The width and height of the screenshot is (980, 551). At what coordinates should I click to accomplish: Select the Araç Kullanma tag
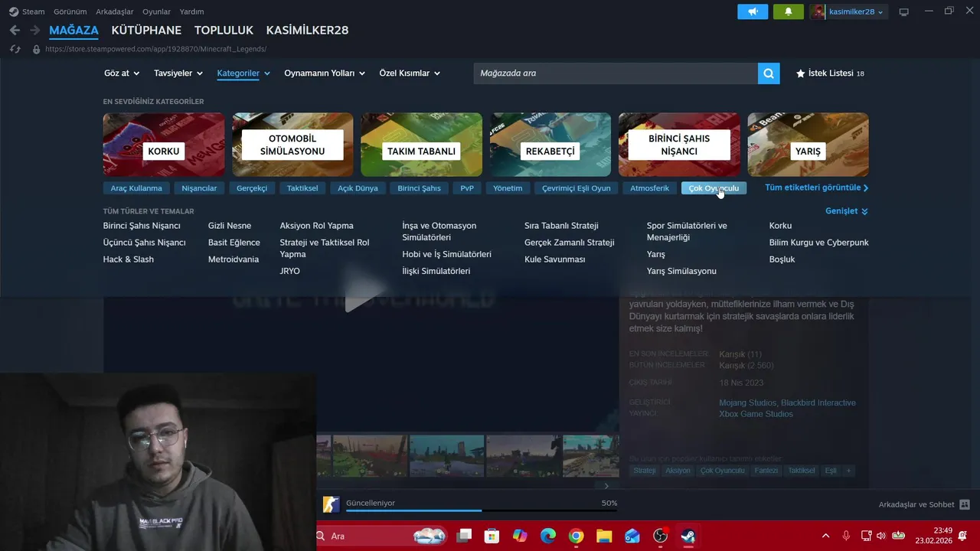coord(136,188)
